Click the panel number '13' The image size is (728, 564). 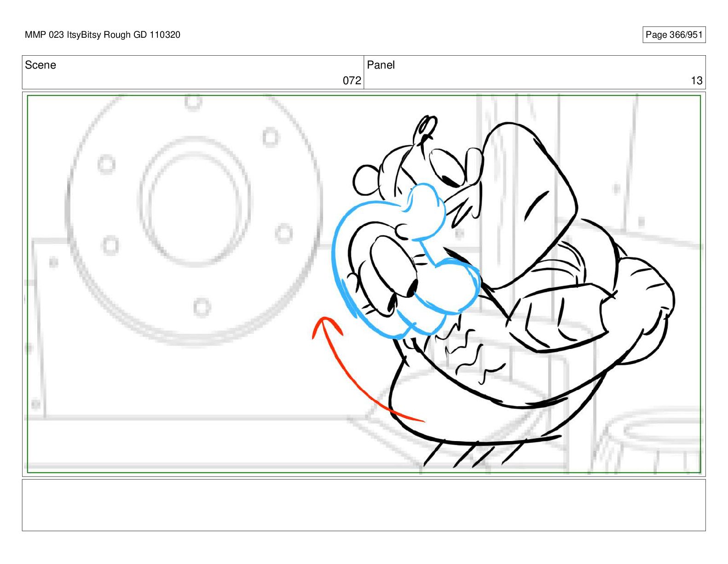tap(697, 81)
